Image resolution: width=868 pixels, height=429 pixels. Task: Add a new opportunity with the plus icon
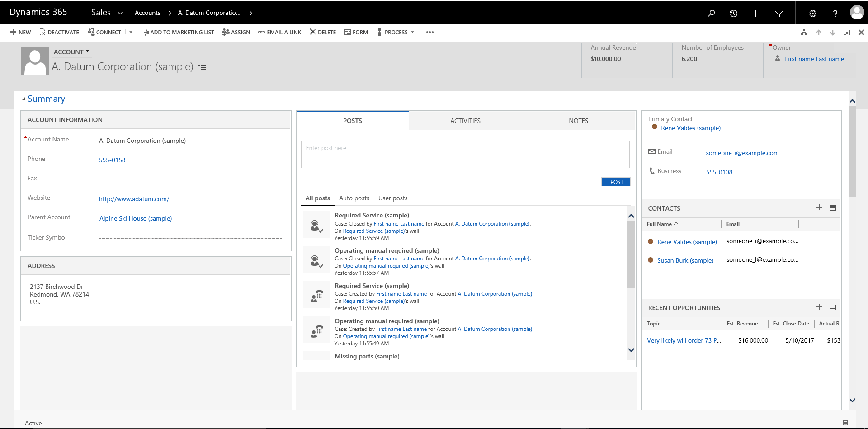[819, 307]
